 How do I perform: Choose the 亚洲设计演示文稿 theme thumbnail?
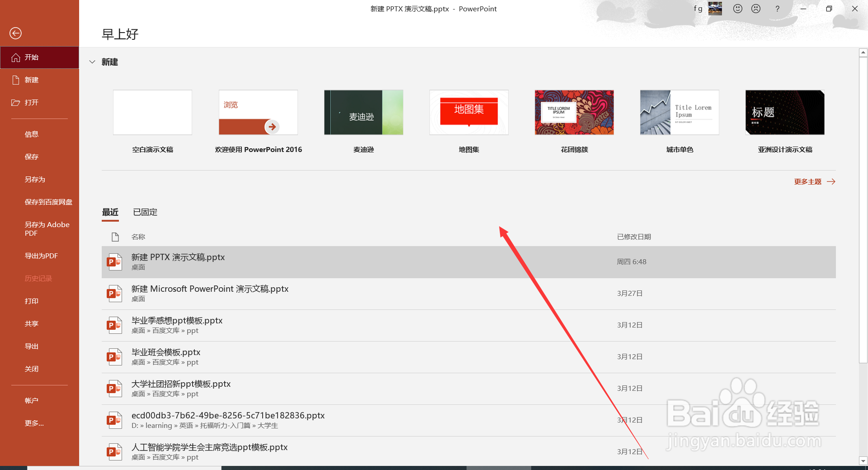785,112
